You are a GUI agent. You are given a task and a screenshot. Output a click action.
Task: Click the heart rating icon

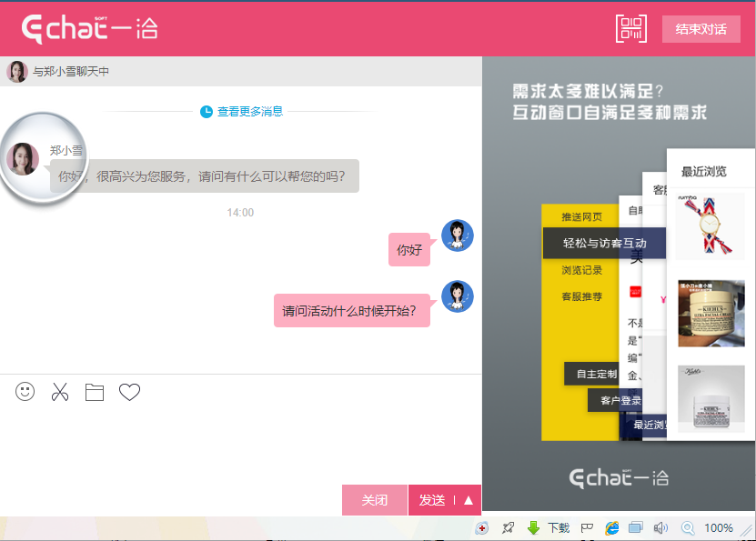click(130, 392)
